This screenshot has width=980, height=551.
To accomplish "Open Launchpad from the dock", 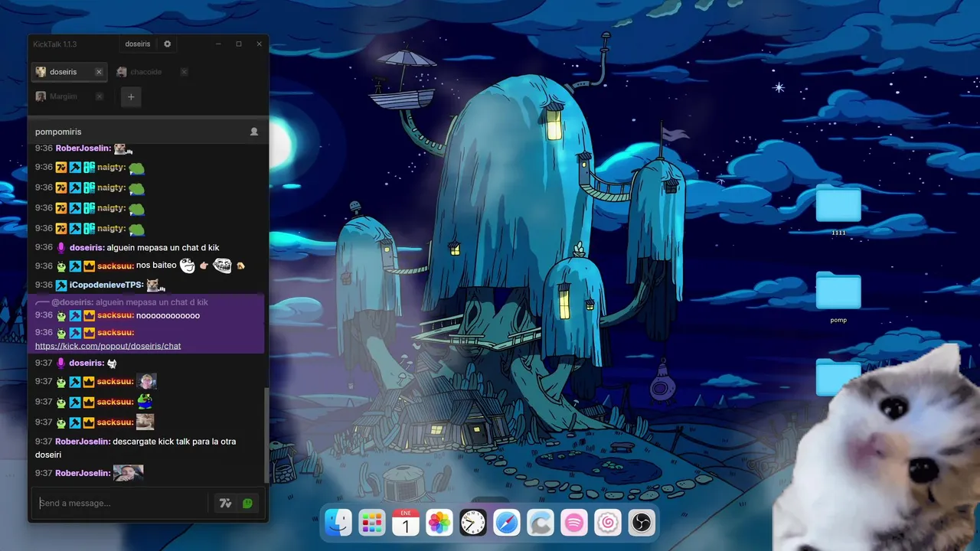I will [x=371, y=523].
